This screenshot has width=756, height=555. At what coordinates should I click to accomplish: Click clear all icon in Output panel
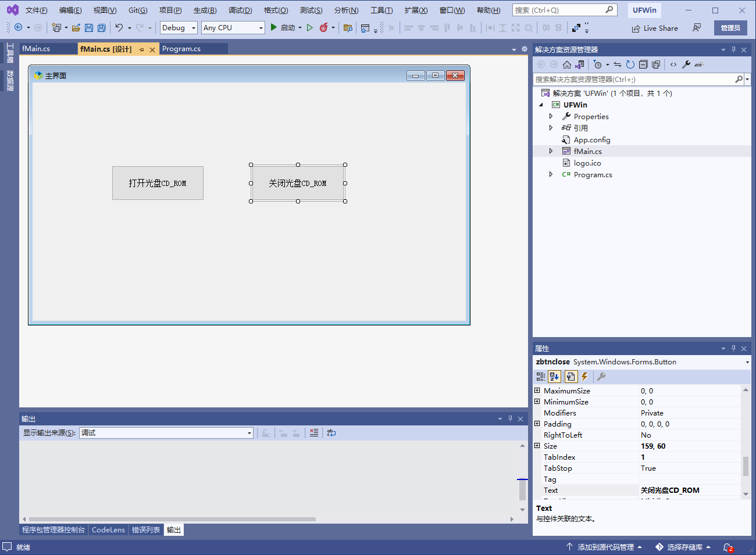314,433
